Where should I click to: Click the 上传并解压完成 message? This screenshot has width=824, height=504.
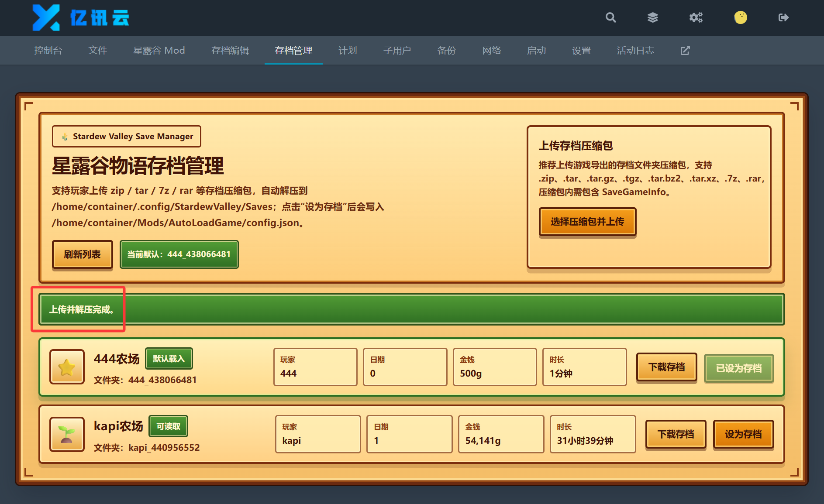(x=82, y=309)
